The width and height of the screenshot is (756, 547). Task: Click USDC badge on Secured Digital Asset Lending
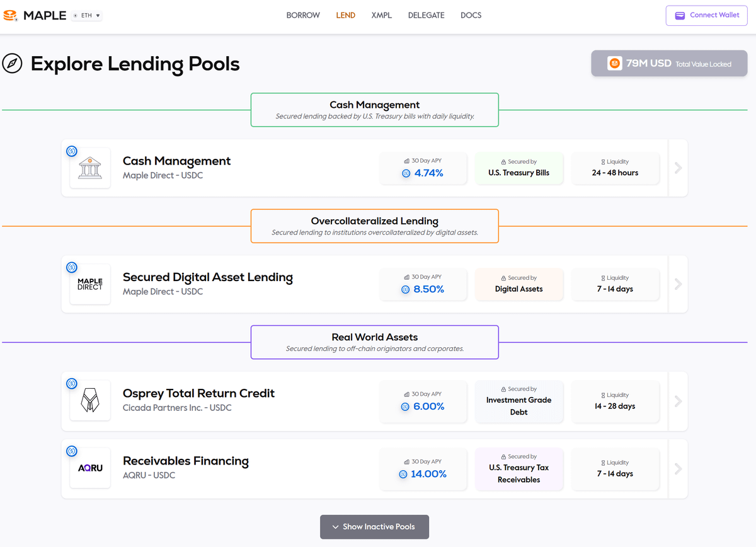pos(72,267)
